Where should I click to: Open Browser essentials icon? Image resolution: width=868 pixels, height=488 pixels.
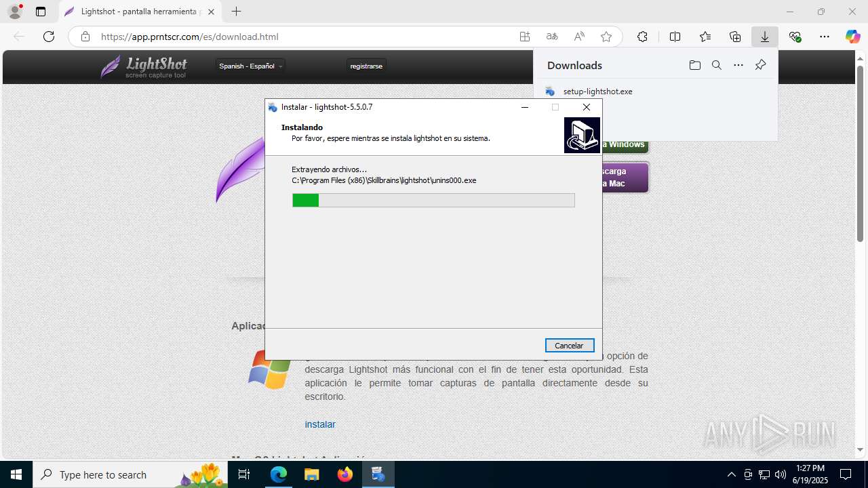tap(795, 37)
